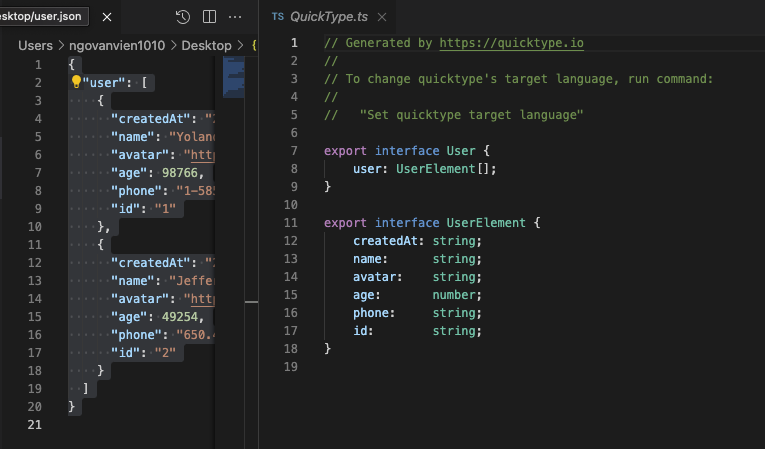
Task: Click ngovanvien1010 in the breadcrumb
Action: (117, 45)
